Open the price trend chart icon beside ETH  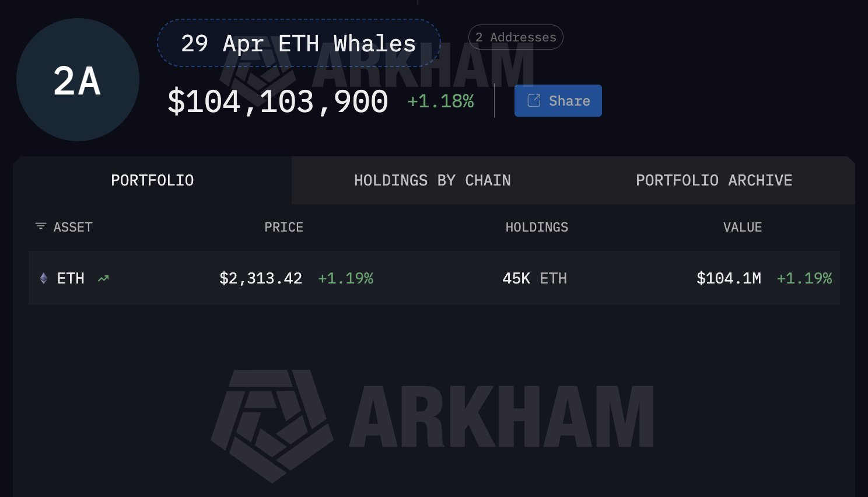click(x=103, y=278)
